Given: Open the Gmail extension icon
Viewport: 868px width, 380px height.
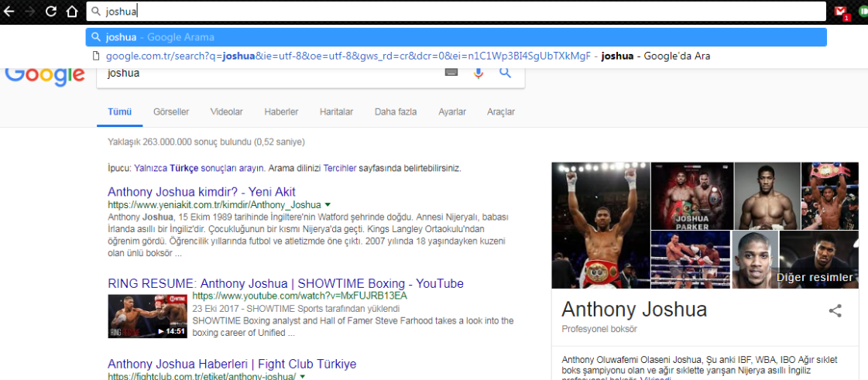Looking at the screenshot, I should (842, 12).
